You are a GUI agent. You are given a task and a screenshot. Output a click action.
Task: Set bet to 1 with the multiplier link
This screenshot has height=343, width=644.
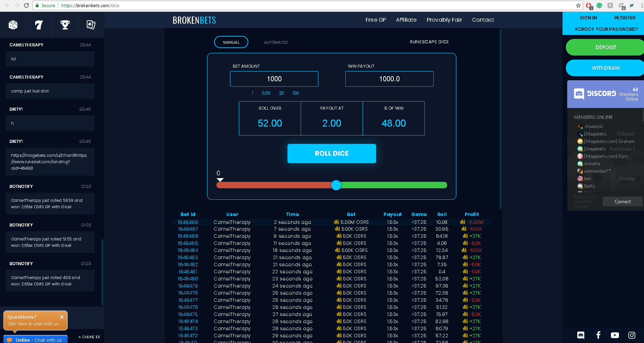pos(253,93)
